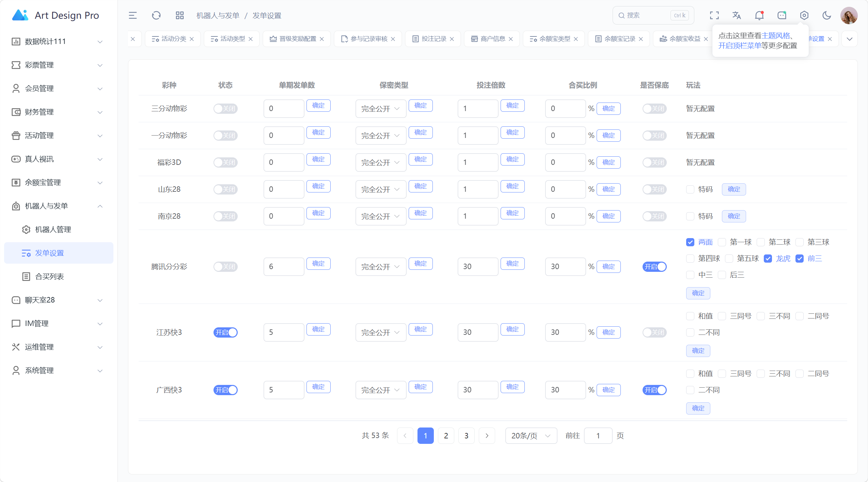Check 特码 for 山东28
This screenshot has height=482, width=868.
point(690,189)
